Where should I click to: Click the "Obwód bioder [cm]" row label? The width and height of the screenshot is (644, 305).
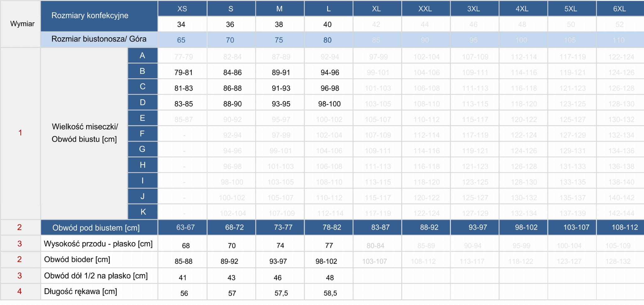[77, 259]
